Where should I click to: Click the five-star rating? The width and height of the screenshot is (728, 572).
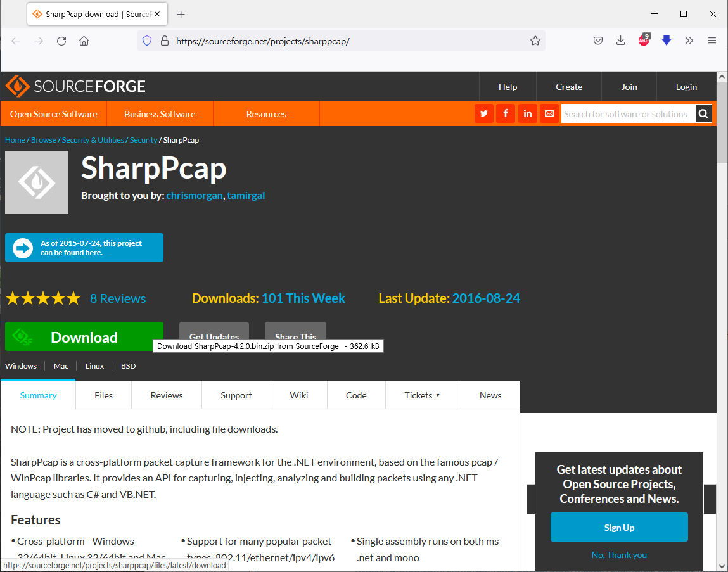tap(43, 298)
